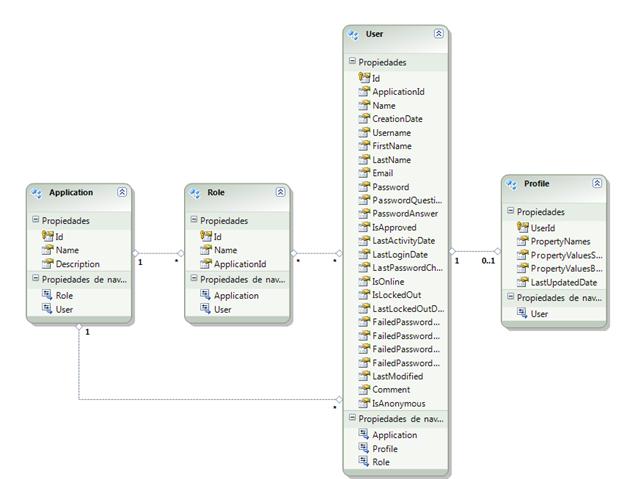Click the Application entity type icon

(37, 193)
